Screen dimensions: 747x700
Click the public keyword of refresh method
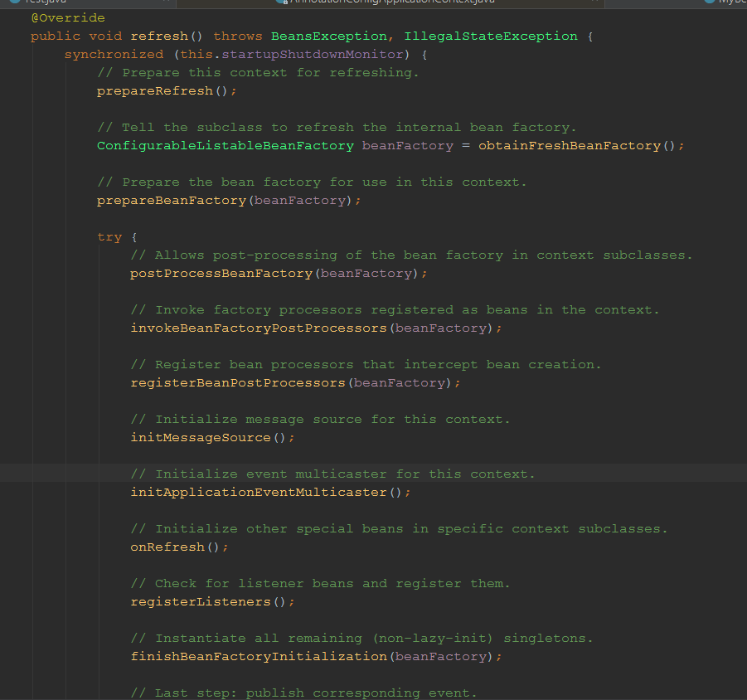click(56, 36)
